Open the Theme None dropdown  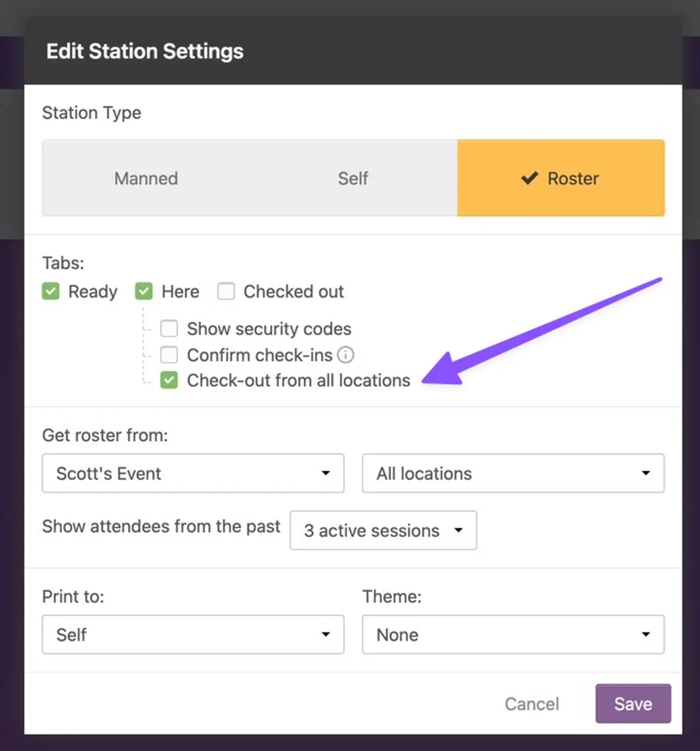(513, 634)
